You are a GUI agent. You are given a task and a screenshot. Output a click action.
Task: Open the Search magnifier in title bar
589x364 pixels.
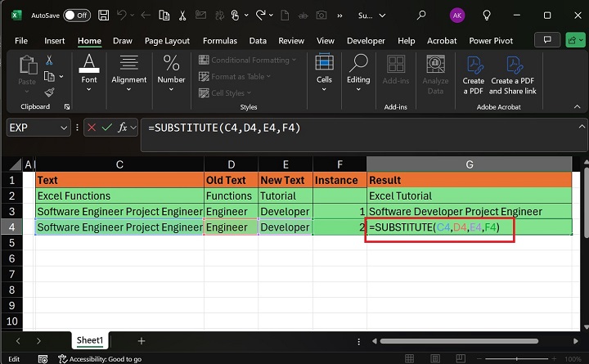coord(421,15)
